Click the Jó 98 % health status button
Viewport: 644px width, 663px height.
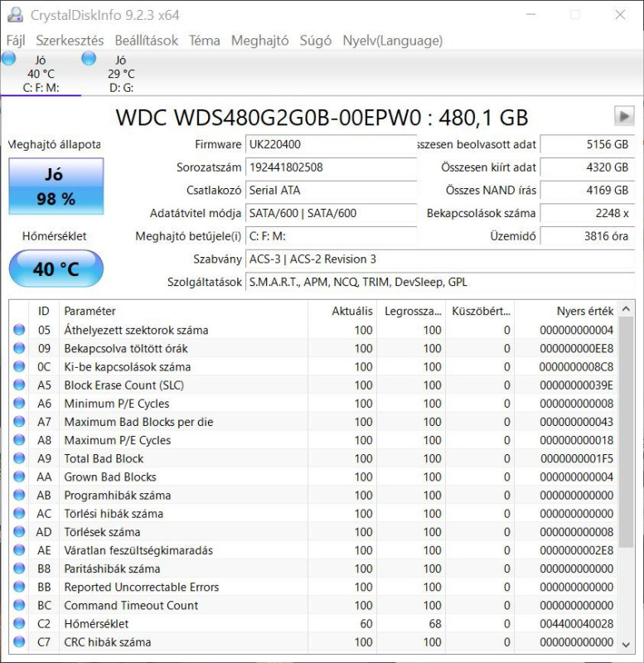pyautogui.click(x=56, y=186)
